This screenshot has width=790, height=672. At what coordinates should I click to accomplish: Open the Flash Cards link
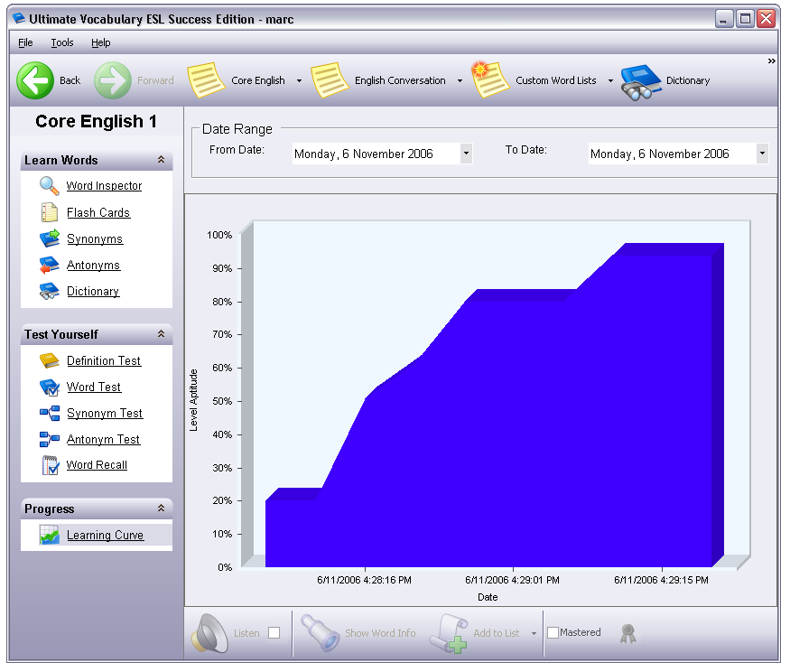(98, 213)
